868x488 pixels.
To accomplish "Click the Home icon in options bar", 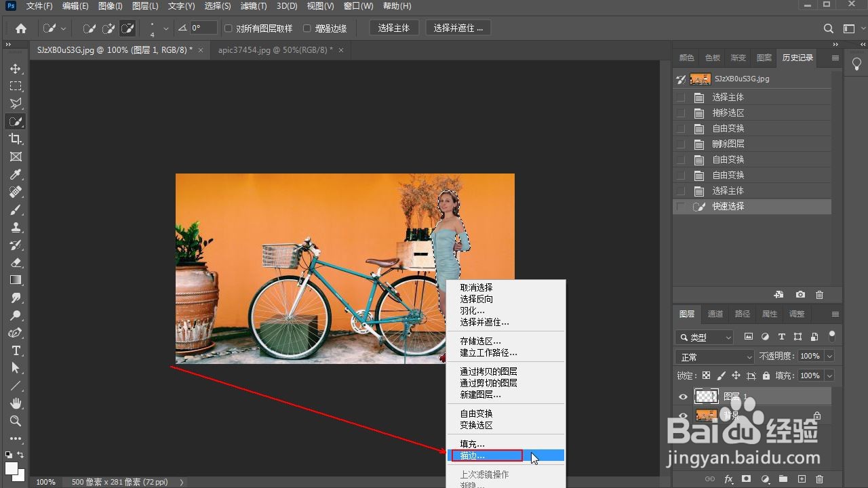I will click(21, 28).
